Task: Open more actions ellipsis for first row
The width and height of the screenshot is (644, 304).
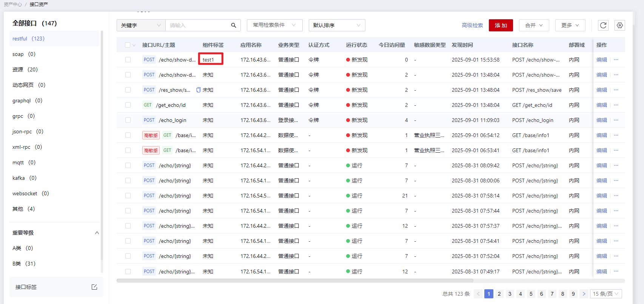Action: [x=616, y=60]
